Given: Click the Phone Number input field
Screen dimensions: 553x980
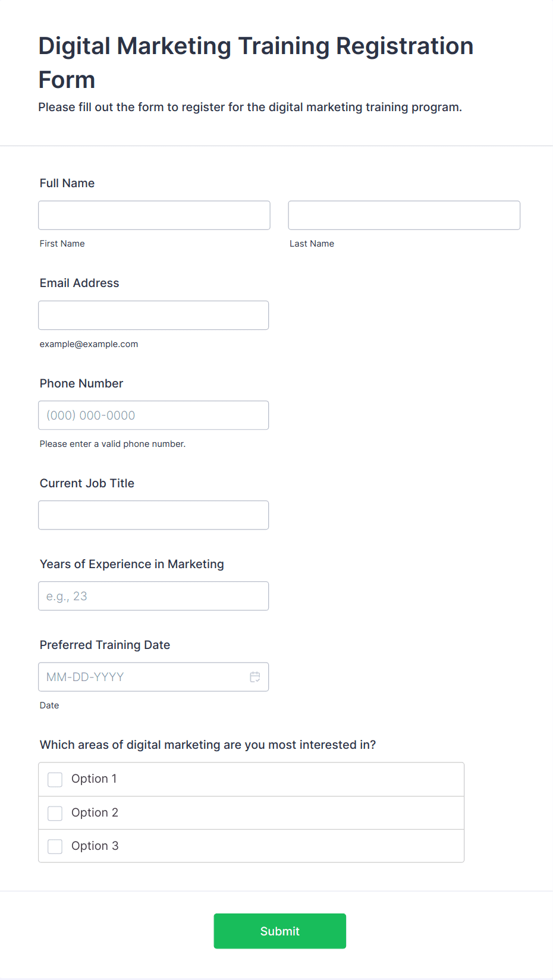Looking at the screenshot, I should 153,415.
